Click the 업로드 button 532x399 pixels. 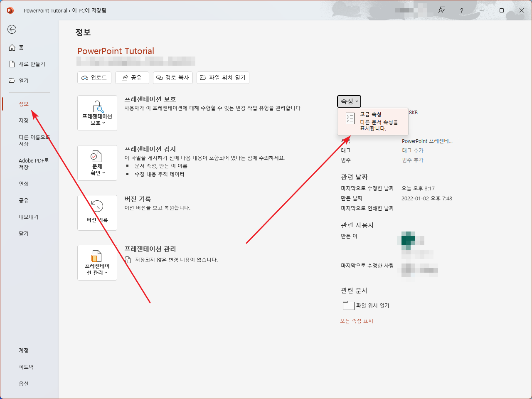94,78
